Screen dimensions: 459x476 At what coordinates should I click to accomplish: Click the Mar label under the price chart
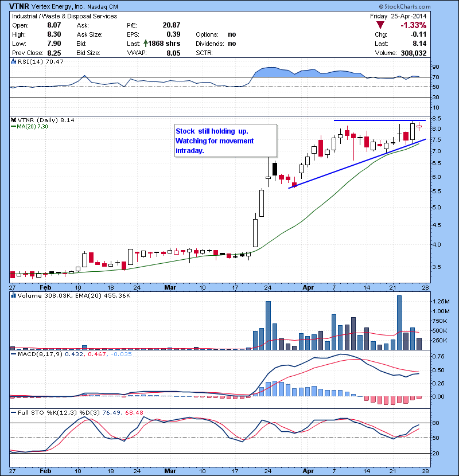click(x=170, y=287)
